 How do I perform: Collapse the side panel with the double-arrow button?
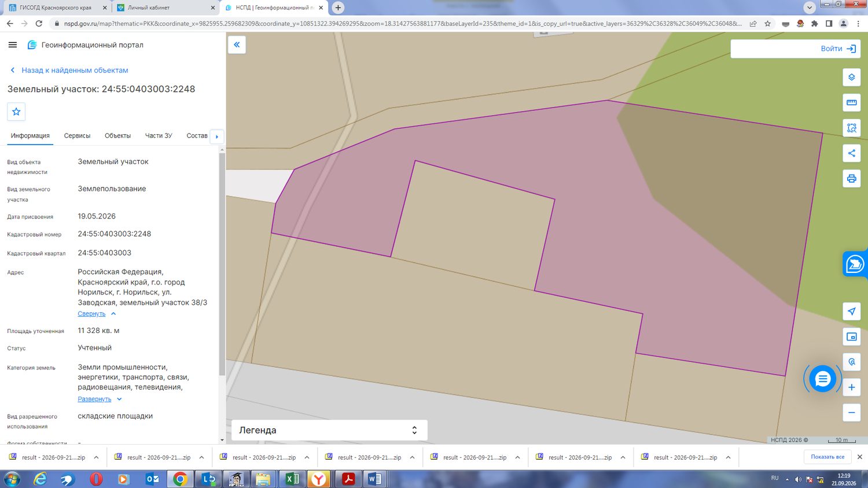(x=237, y=45)
